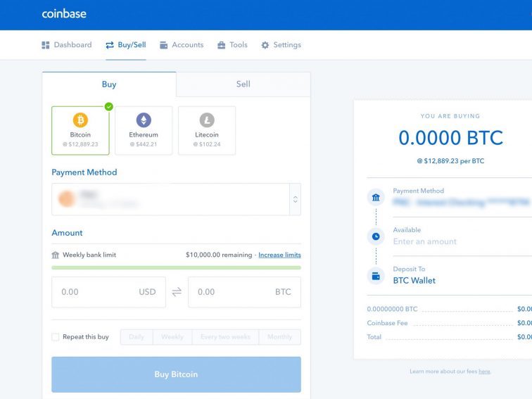Select the Litecoin coin icon
Image resolution: width=532 pixels, height=399 pixels.
(207, 120)
